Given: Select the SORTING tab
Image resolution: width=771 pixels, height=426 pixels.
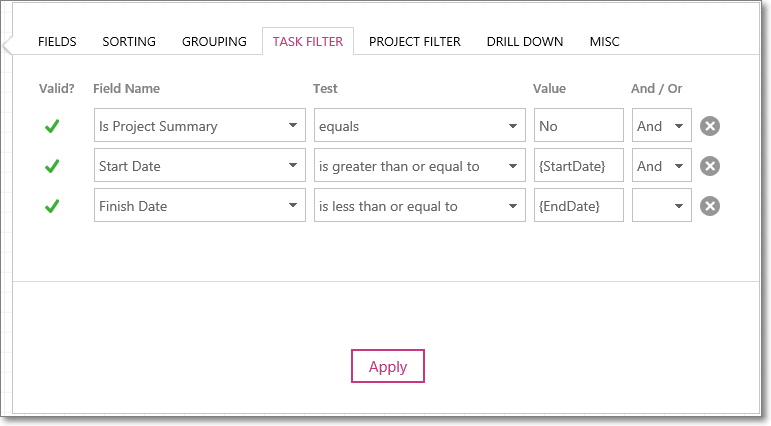Looking at the screenshot, I should tap(129, 42).
